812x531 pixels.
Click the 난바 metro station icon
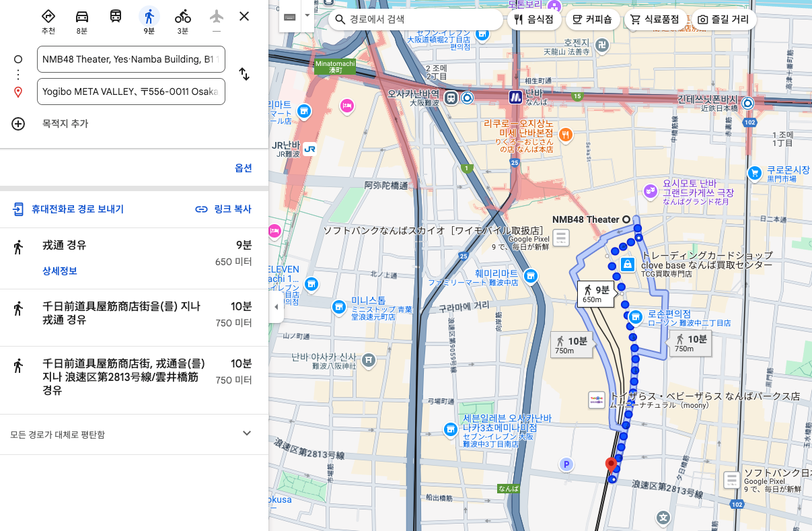pyautogui.click(x=516, y=98)
